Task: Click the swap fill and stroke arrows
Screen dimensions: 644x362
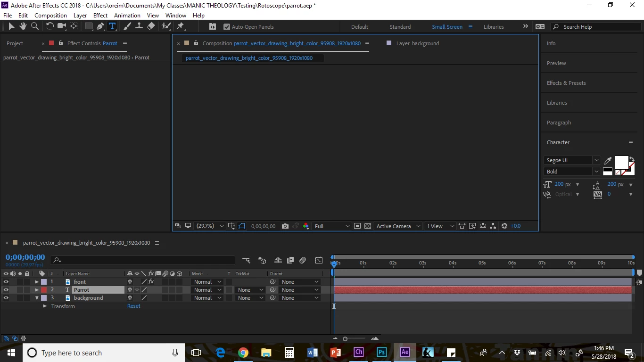Action: click(632, 159)
